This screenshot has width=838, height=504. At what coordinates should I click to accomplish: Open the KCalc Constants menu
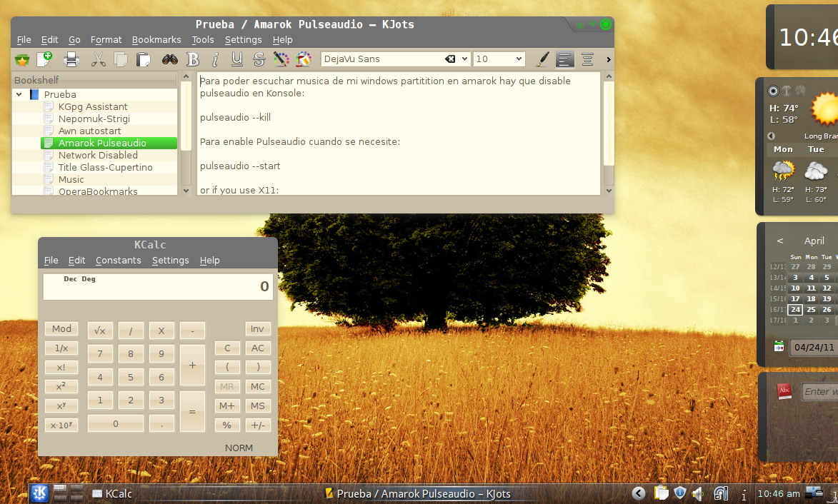click(118, 261)
